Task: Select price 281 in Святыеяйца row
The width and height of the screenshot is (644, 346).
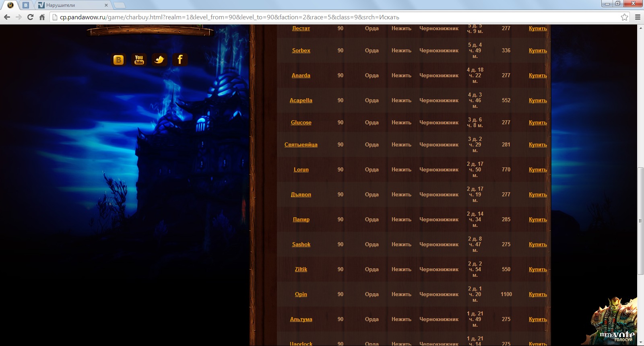Action: [x=506, y=144]
